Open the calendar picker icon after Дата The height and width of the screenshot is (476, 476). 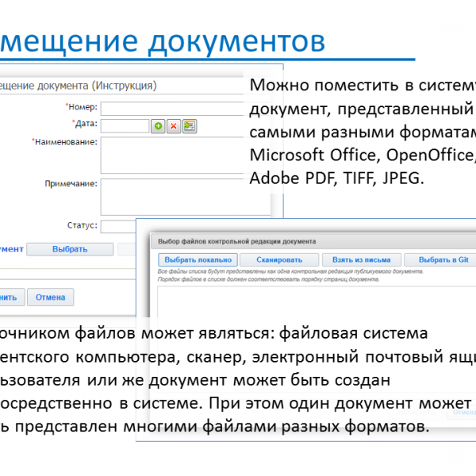coord(190,125)
